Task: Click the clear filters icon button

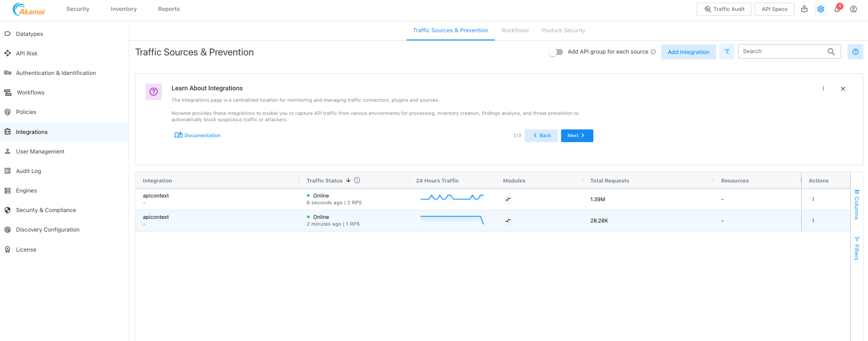Action: (x=727, y=52)
